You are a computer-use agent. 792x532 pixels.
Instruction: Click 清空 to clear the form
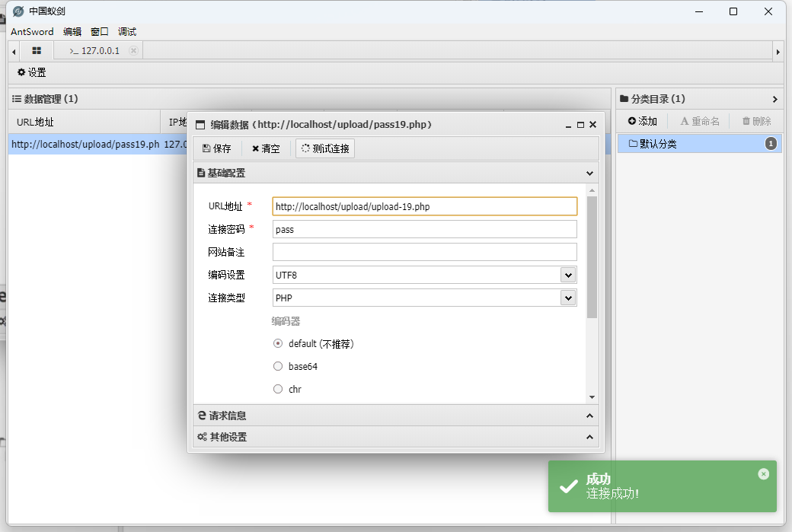pyautogui.click(x=266, y=149)
